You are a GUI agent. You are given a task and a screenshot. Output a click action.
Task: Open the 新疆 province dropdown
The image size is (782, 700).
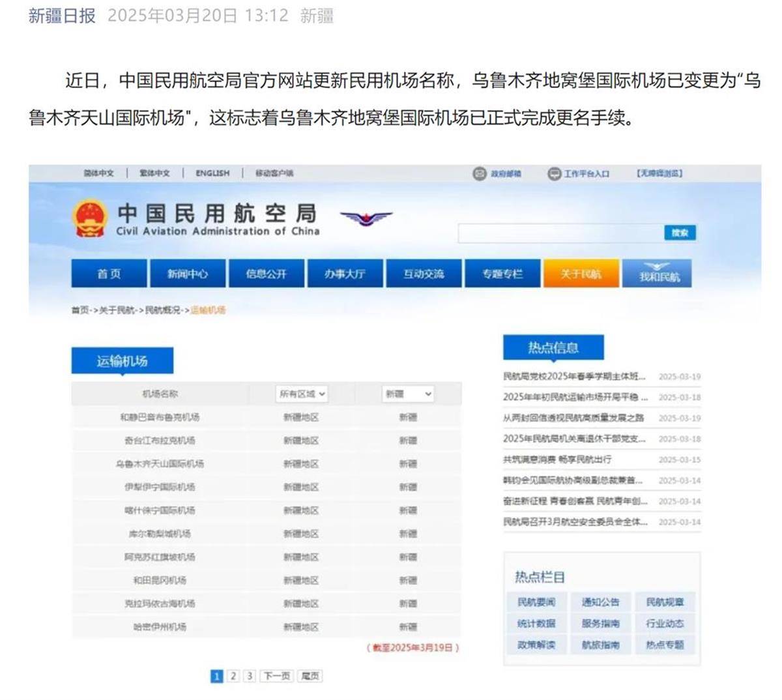[x=408, y=394]
